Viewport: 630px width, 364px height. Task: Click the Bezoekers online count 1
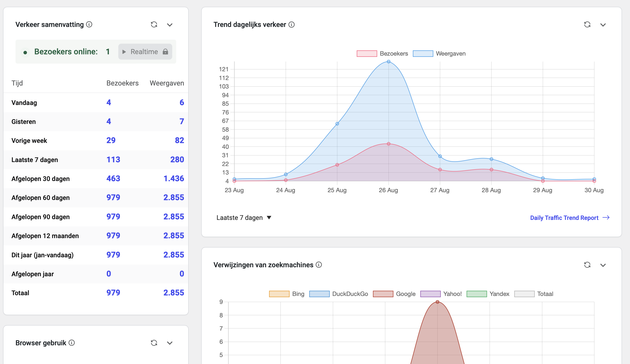[x=108, y=52]
